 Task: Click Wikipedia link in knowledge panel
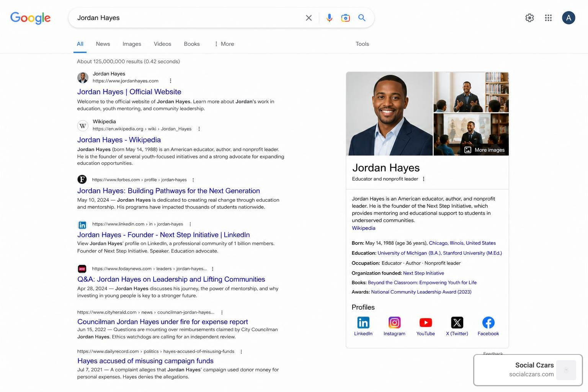coord(363,228)
